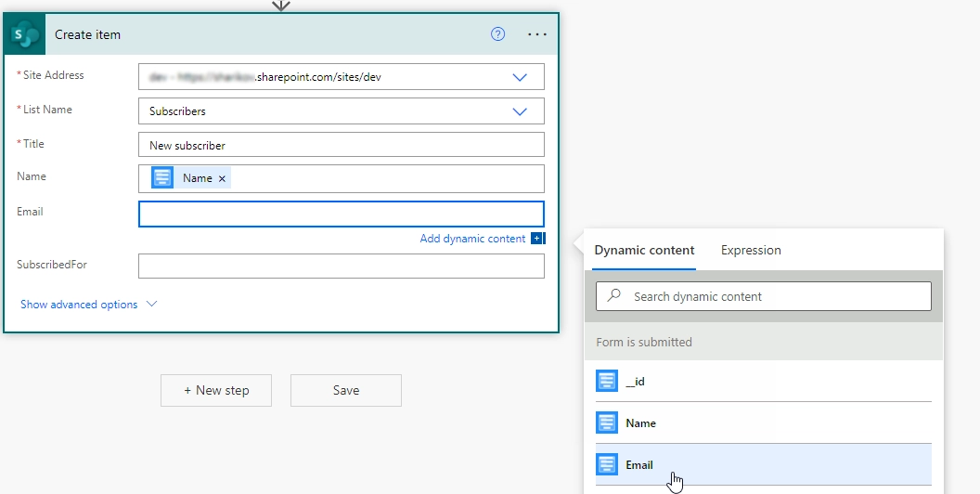
Task: Open help for the Create item action
Action: pos(497,34)
